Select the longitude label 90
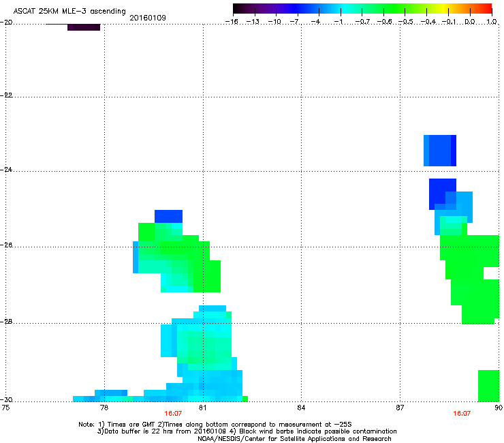The image size is (504, 443). (499, 408)
